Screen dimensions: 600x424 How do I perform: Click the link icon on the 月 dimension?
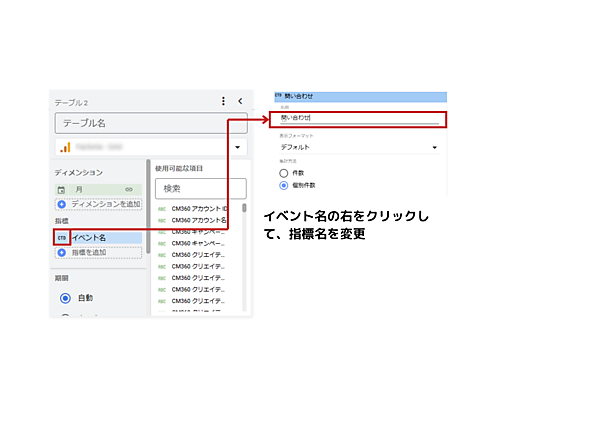128,189
